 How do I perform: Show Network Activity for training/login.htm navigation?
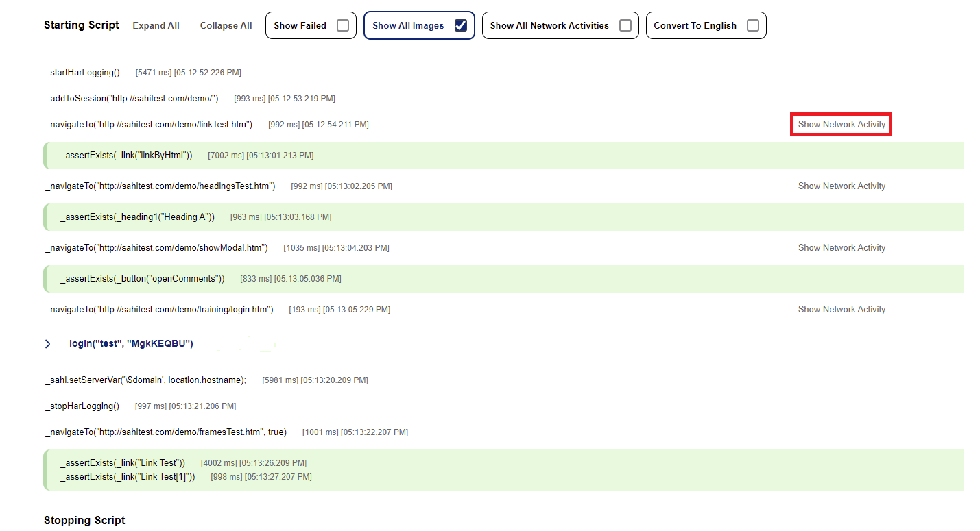[x=841, y=310]
